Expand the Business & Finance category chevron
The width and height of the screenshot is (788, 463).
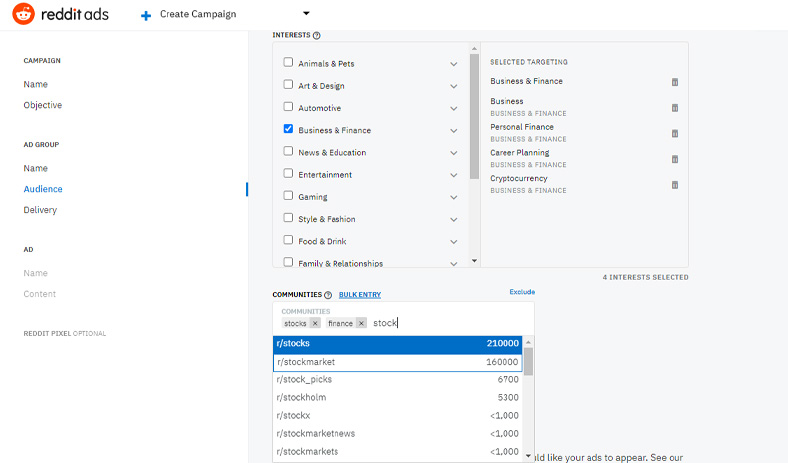click(454, 131)
